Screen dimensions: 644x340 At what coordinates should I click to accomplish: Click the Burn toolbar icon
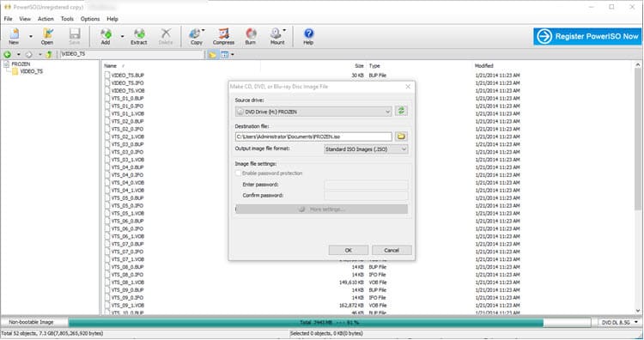point(251,36)
